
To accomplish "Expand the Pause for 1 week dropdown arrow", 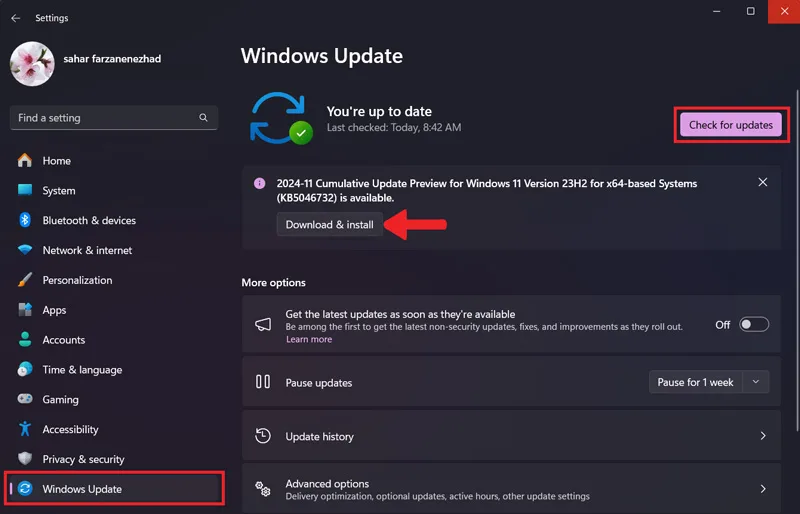I will tap(756, 382).
